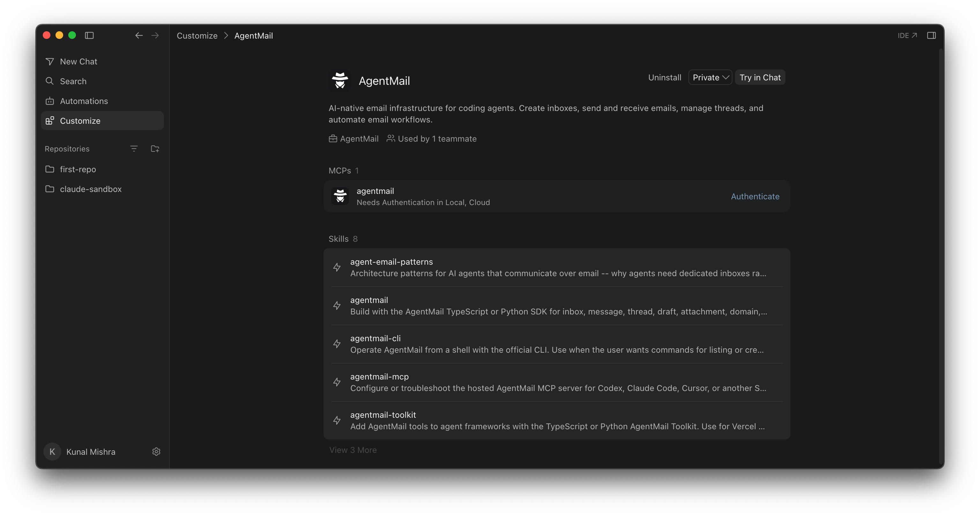
Task: Click the AgentMail breadcrumb item
Action: pyautogui.click(x=254, y=35)
